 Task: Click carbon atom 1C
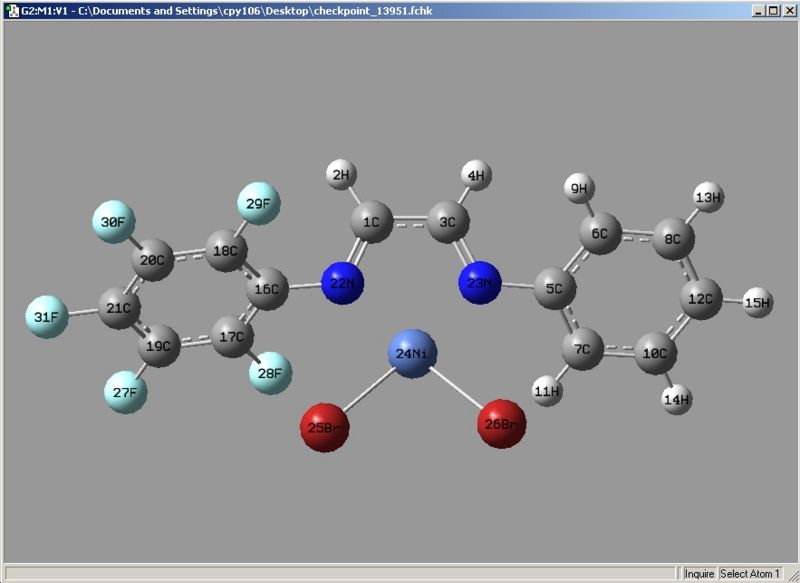[x=371, y=223]
